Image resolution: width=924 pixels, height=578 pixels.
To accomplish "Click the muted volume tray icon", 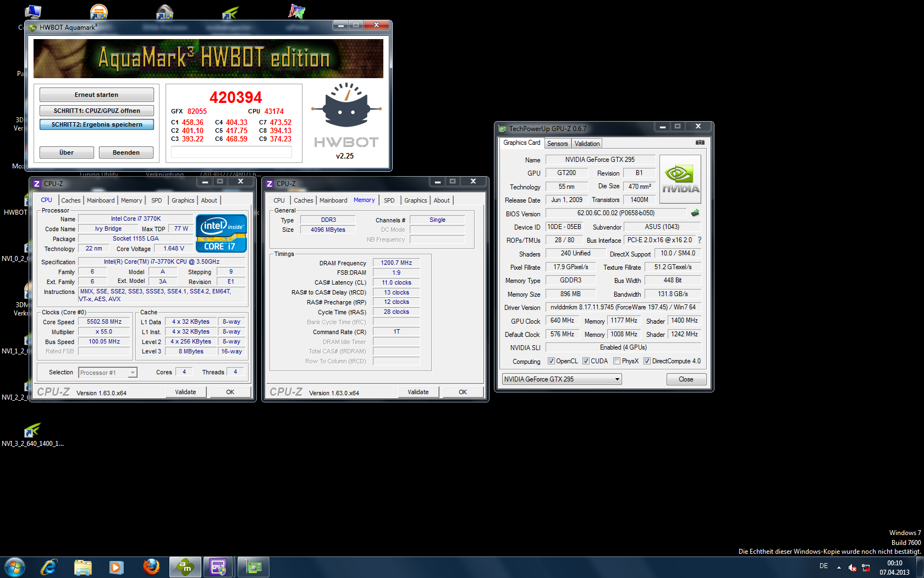I will 852,568.
